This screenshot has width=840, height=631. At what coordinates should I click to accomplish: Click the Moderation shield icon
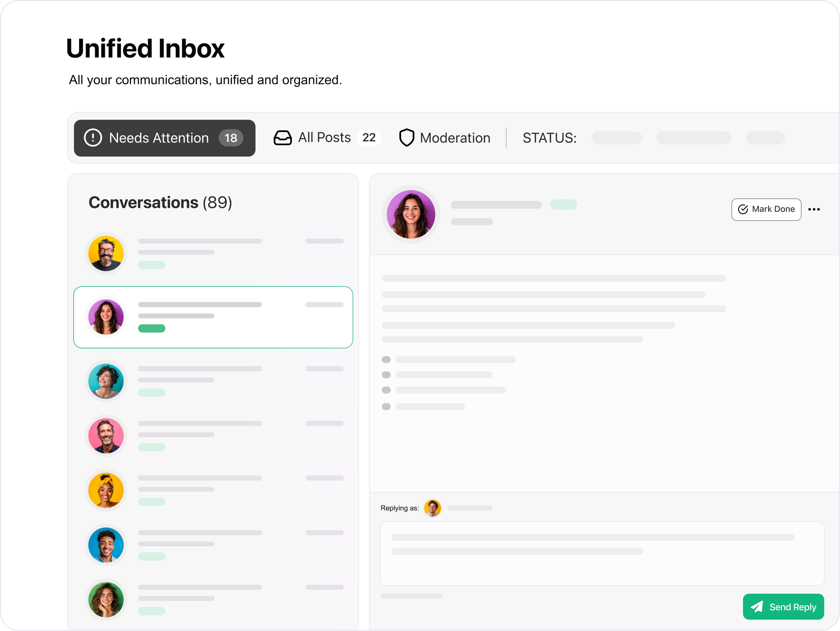tap(407, 138)
